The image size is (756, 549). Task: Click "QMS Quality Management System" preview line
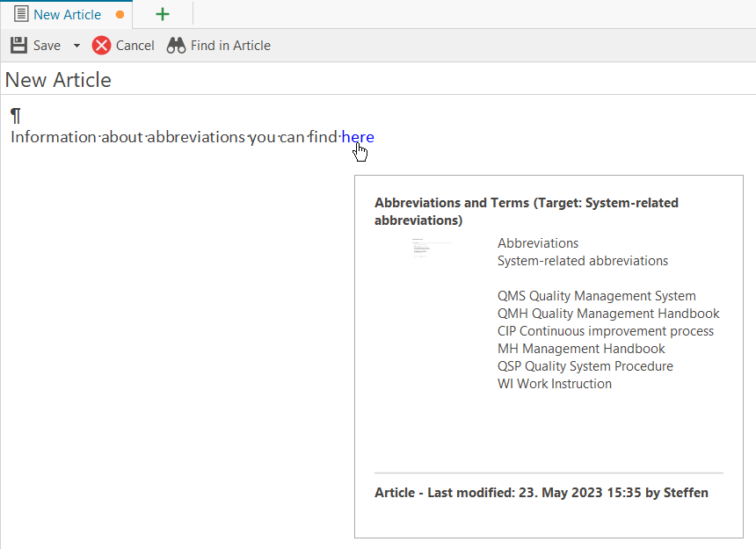[x=596, y=296]
